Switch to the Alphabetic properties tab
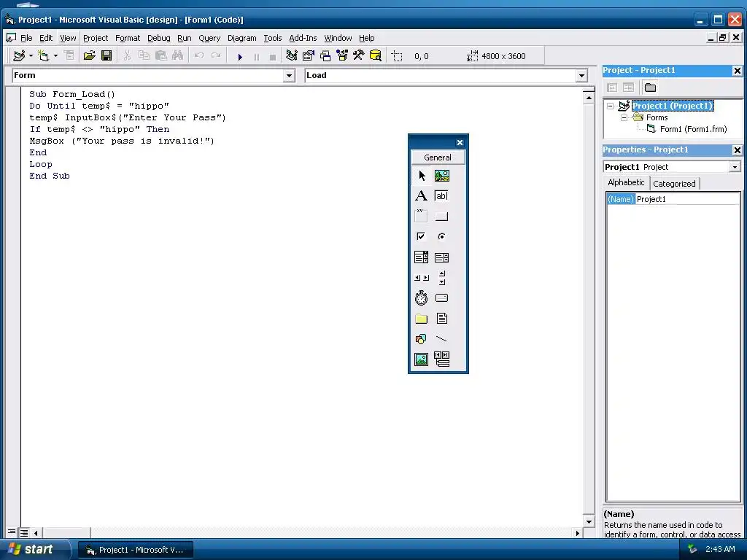The height and width of the screenshot is (560, 747). pyautogui.click(x=626, y=182)
